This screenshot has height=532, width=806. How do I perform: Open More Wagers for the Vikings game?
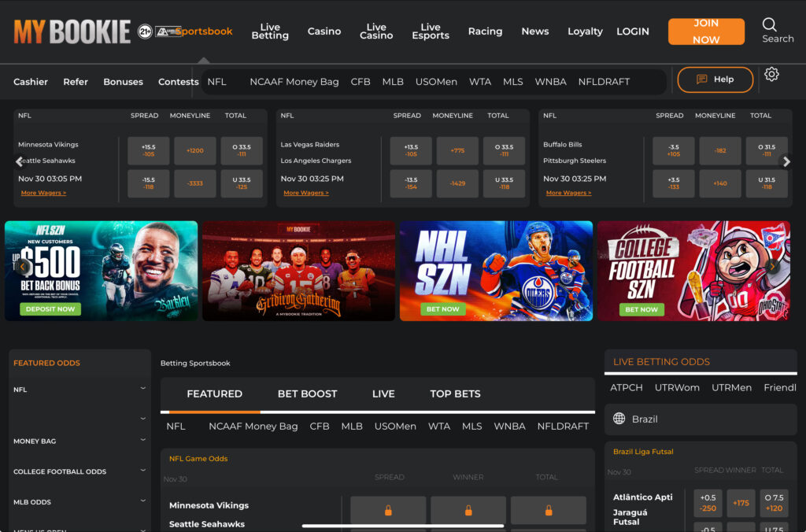[x=43, y=192]
